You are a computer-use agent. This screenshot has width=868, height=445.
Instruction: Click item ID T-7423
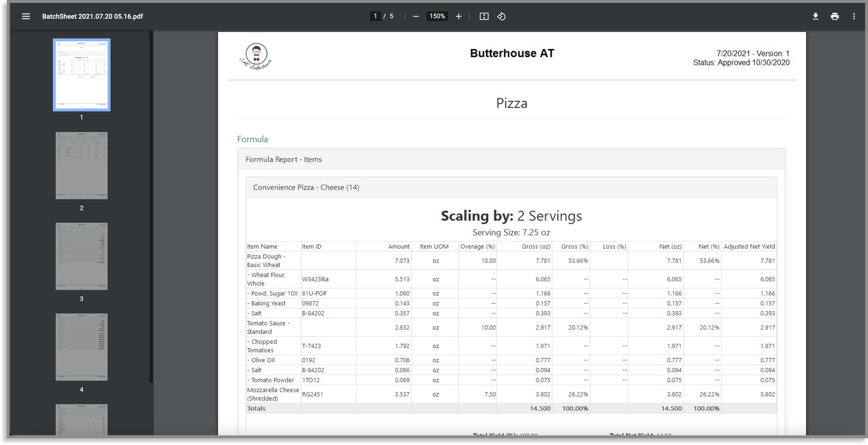(x=311, y=346)
